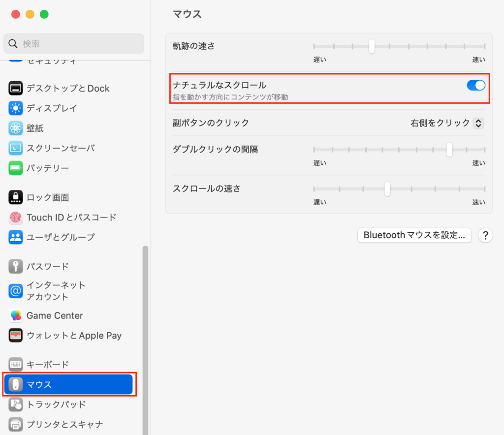Screen dimensions: 504x435
Task: Click スクロールの速さ slider knob
Action: point(387,189)
